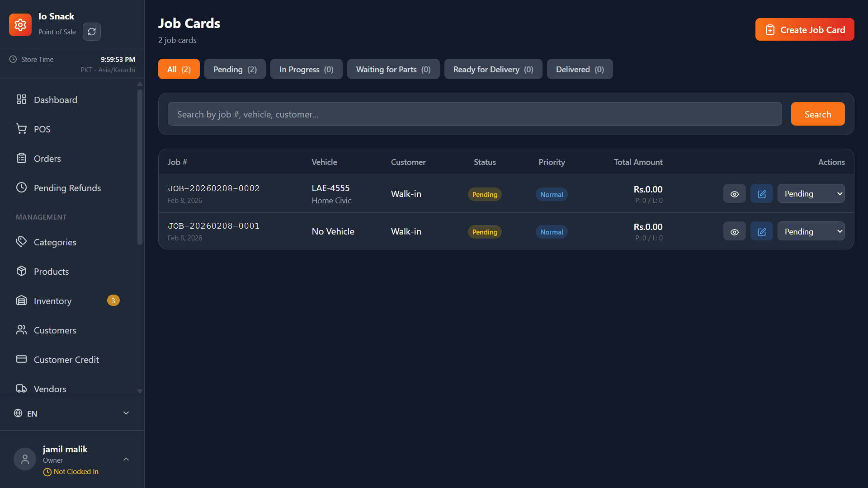Open the Vendors truck icon
This screenshot has height=488, width=868.
[21, 389]
